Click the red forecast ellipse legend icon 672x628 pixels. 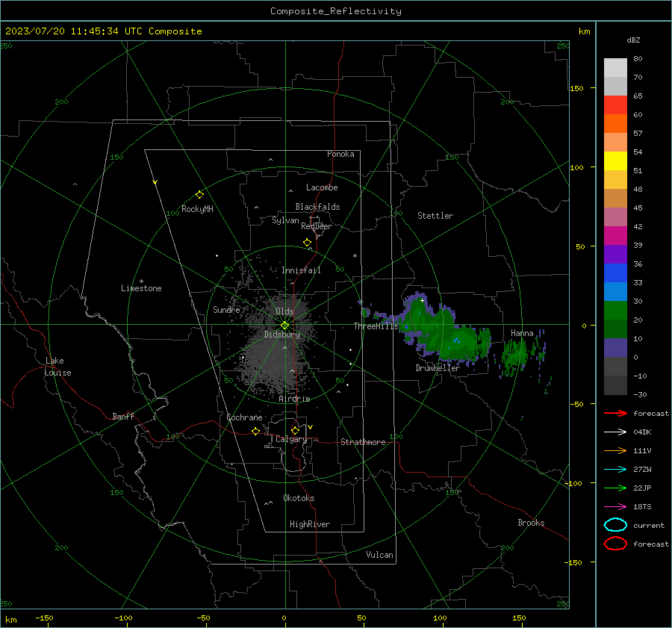(615, 544)
